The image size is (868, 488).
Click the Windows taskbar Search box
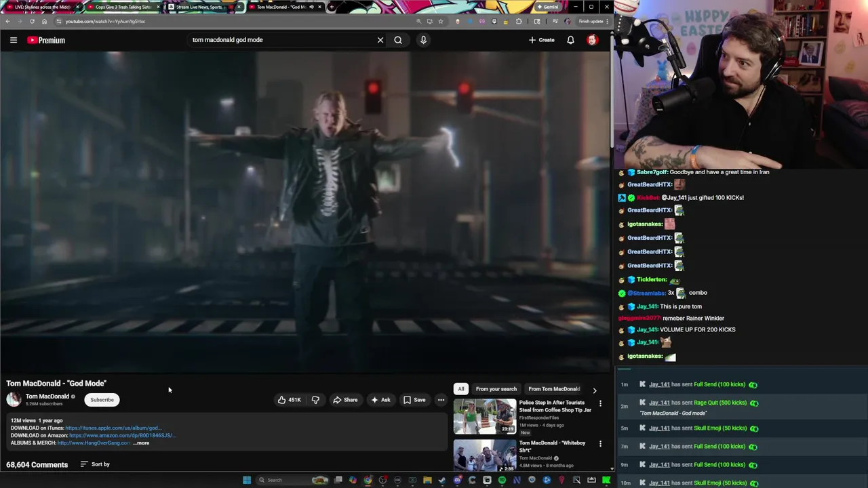tap(292, 480)
